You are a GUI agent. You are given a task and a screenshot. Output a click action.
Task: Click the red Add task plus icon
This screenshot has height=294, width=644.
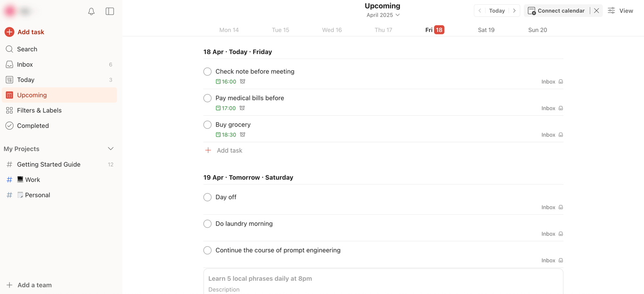click(9, 32)
